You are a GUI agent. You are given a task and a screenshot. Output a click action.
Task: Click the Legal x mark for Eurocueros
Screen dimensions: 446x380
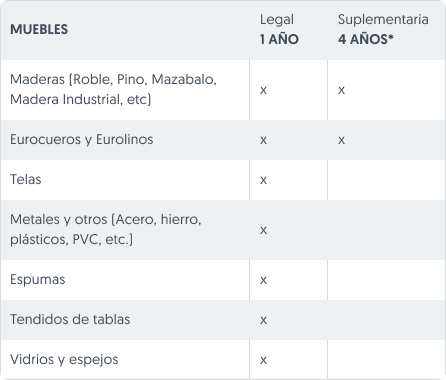[x=263, y=140]
